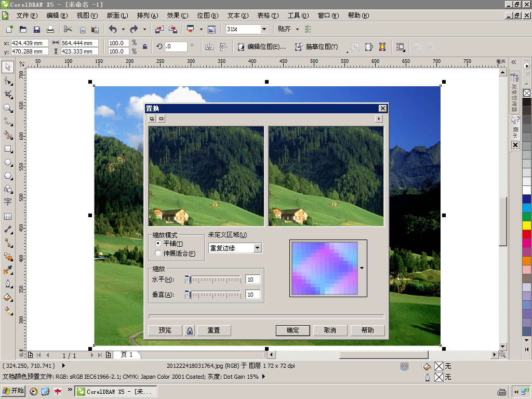
Task: Switch to single preview pane view
Action: (162, 118)
